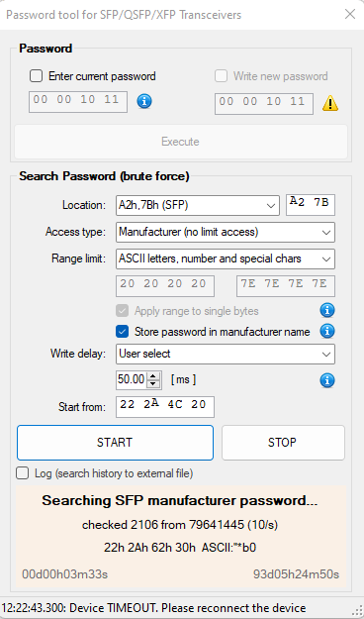Click the Execute button
This screenshot has width=364, height=619.
tap(181, 142)
